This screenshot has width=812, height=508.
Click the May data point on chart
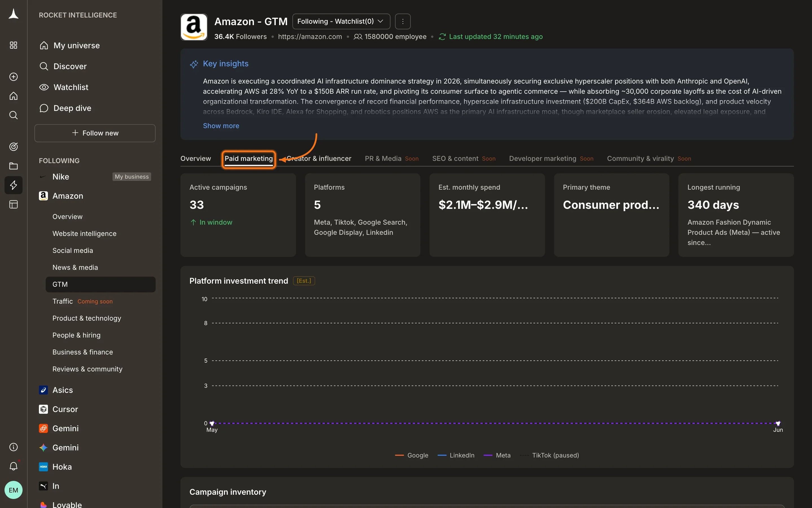tap(212, 423)
